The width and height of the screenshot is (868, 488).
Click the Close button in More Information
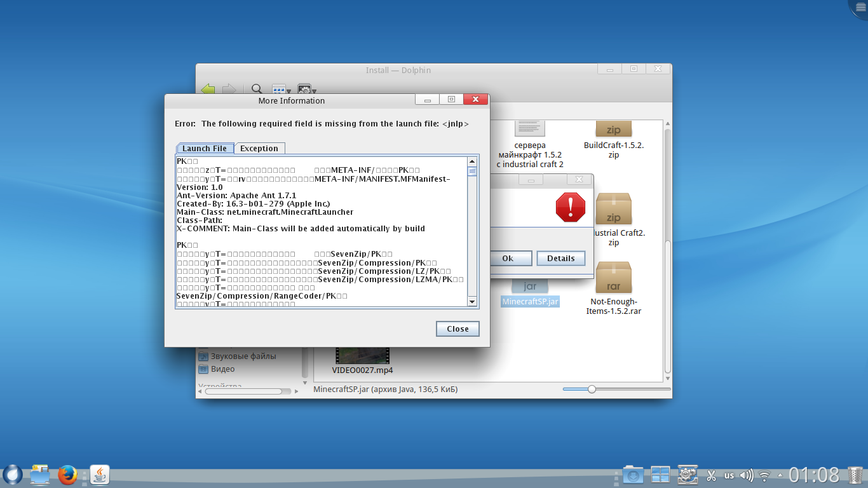pyautogui.click(x=458, y=329)
